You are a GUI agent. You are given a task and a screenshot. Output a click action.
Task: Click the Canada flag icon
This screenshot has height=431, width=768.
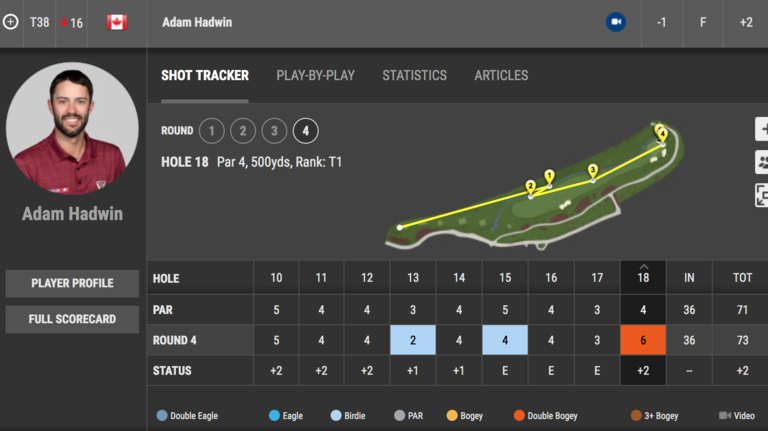pyautogui.click(x=117, y=22)
